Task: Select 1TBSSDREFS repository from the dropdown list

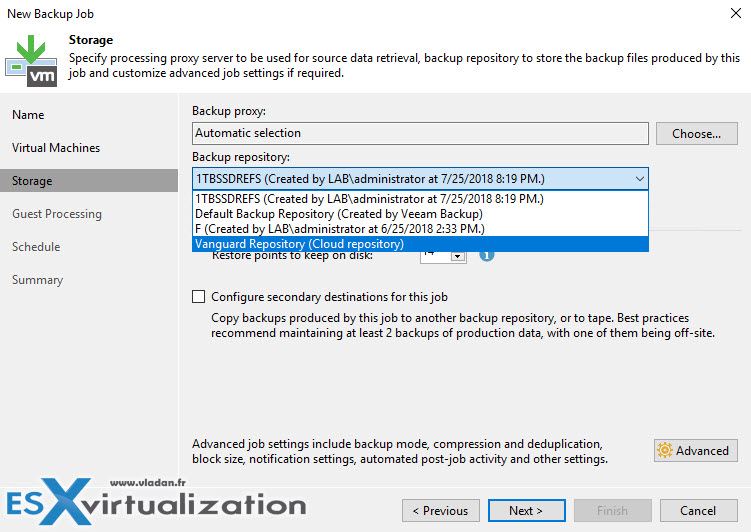Action: coord(420,199)
